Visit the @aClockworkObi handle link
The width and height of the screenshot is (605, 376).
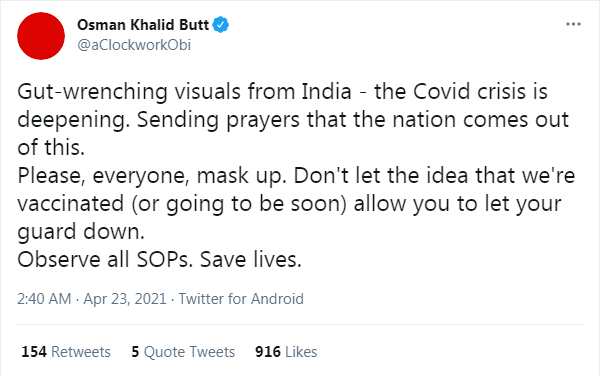[134, 45]
